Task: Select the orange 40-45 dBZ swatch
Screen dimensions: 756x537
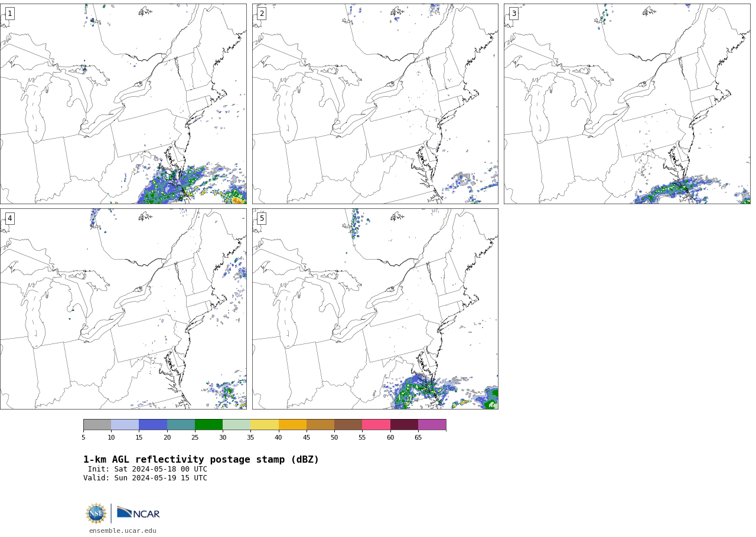Action: [292, 425]
